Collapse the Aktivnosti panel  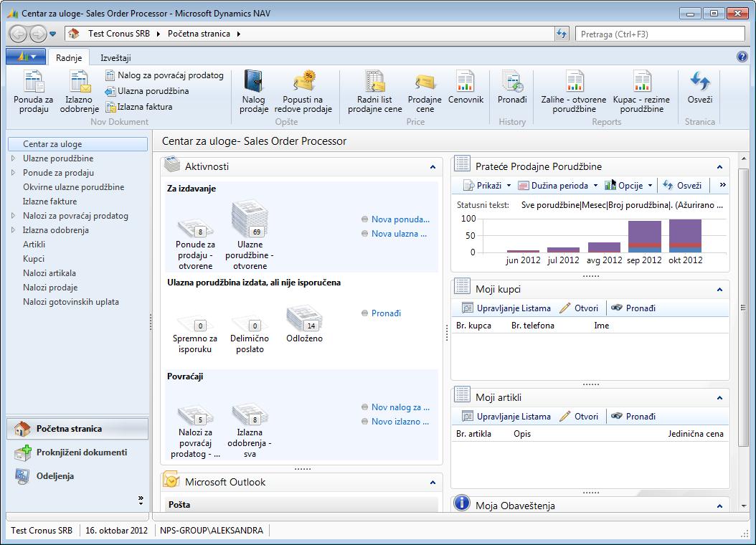tap(433, 167)
